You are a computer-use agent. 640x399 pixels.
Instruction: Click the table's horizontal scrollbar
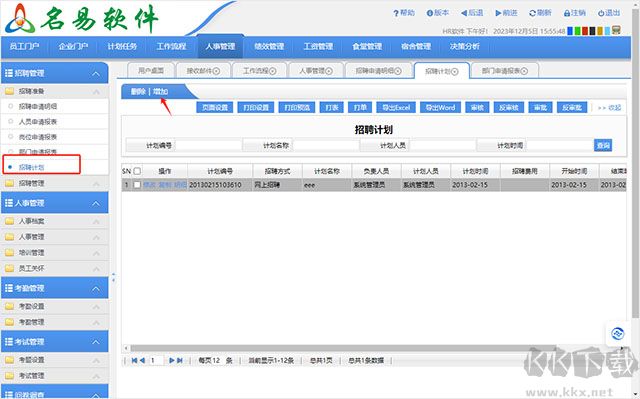click(x=343, y=348)
